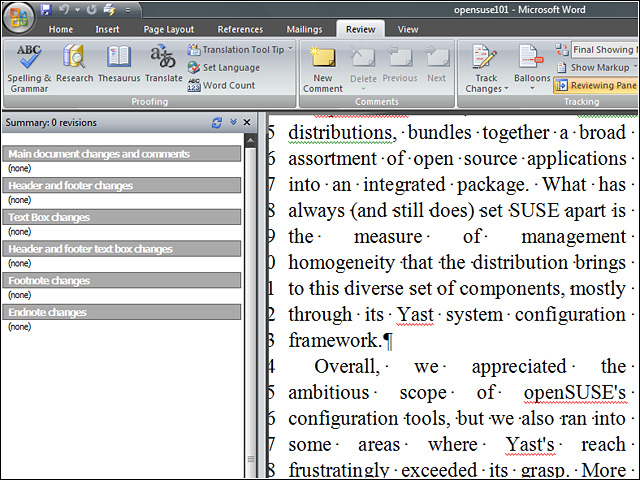Click the word framework in the document
Screen dimensions: 640x480
(x=334, y=340)
